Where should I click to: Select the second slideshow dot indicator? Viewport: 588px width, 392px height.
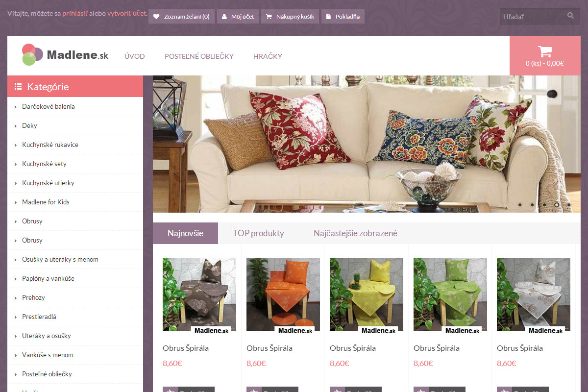(532, 205)
